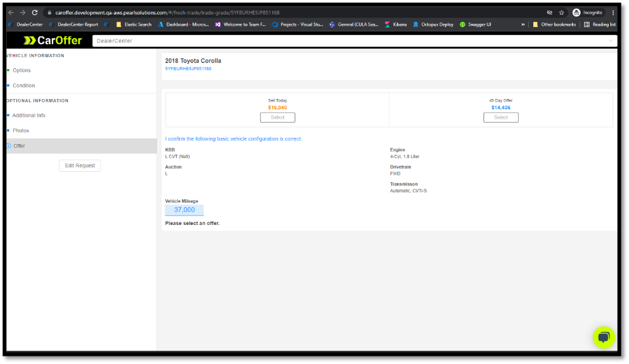Open the Dashboard - Micros... bookmark
The width and height of the screenshot is (629, 364).
tap(184, 24)
